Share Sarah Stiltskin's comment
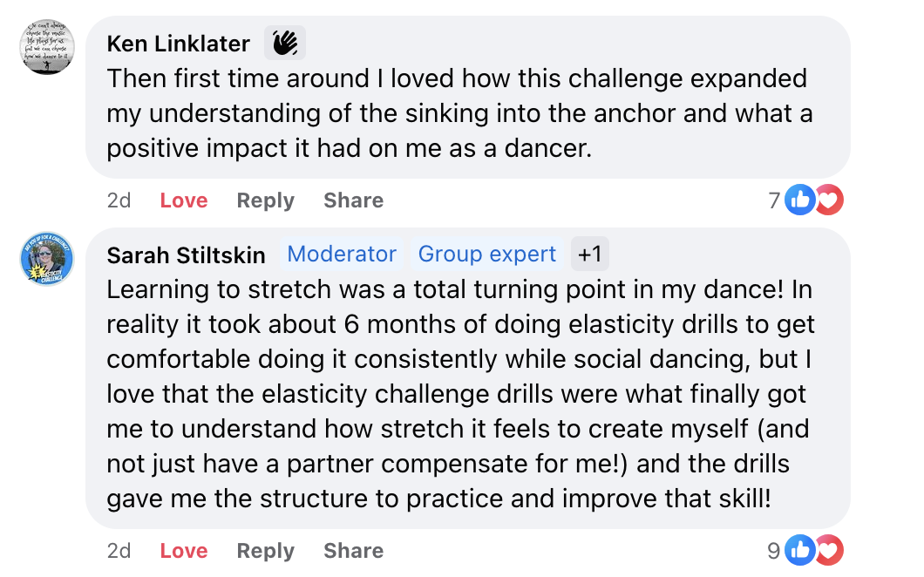The image size is (924, 577). (x=354, y=551)
